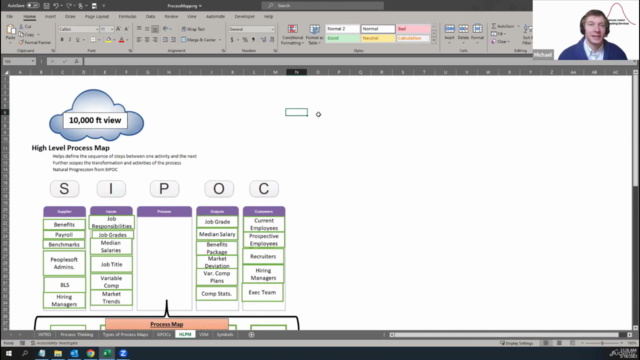
Task: Toggle underline formatting
Action: point(78,40)
